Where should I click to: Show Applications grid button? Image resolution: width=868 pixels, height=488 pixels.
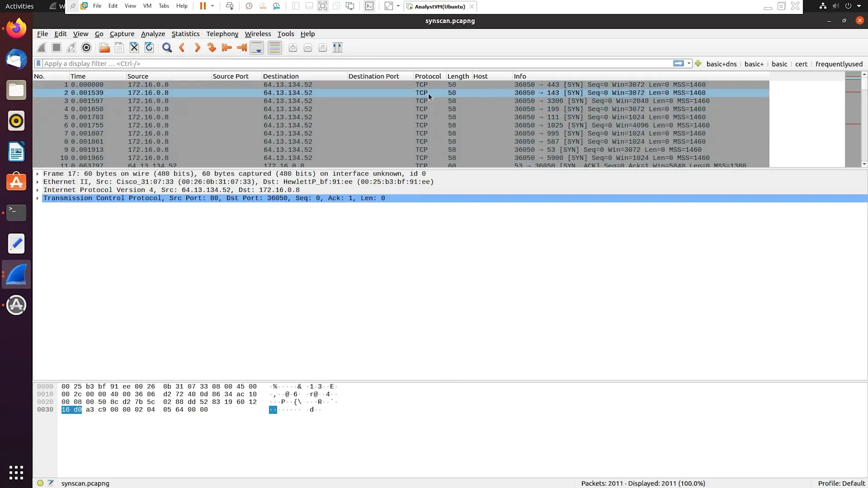point(16,473)
